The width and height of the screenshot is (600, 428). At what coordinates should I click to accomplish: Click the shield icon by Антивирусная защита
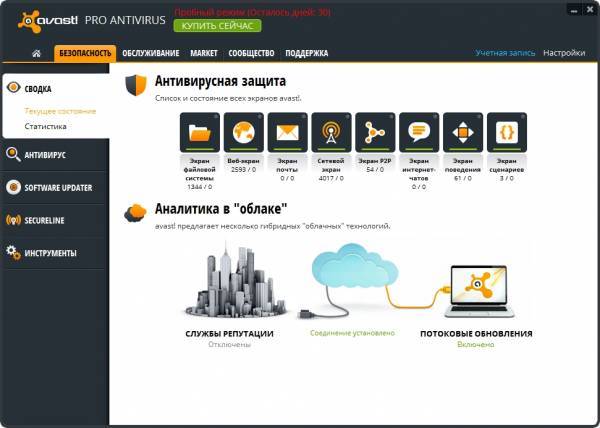pyautogui.click(x=136, y=85)
